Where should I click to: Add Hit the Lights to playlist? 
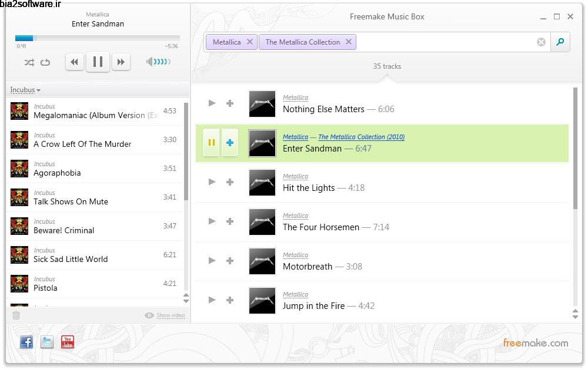point(230,182)
